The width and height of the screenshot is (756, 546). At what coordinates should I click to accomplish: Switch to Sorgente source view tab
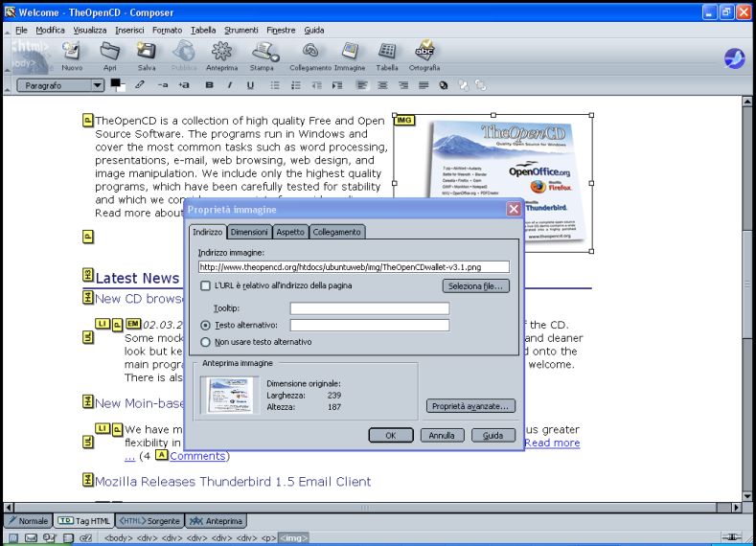149,521
